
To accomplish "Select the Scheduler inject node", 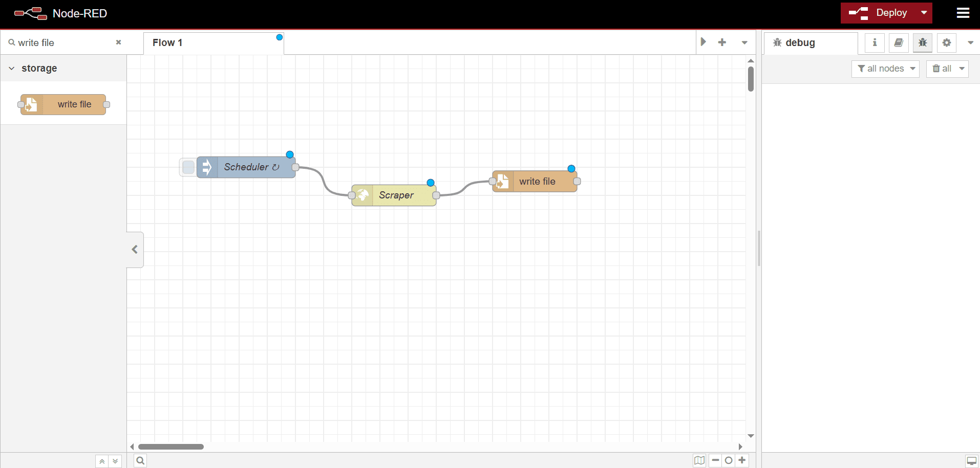I will (246, 167).
